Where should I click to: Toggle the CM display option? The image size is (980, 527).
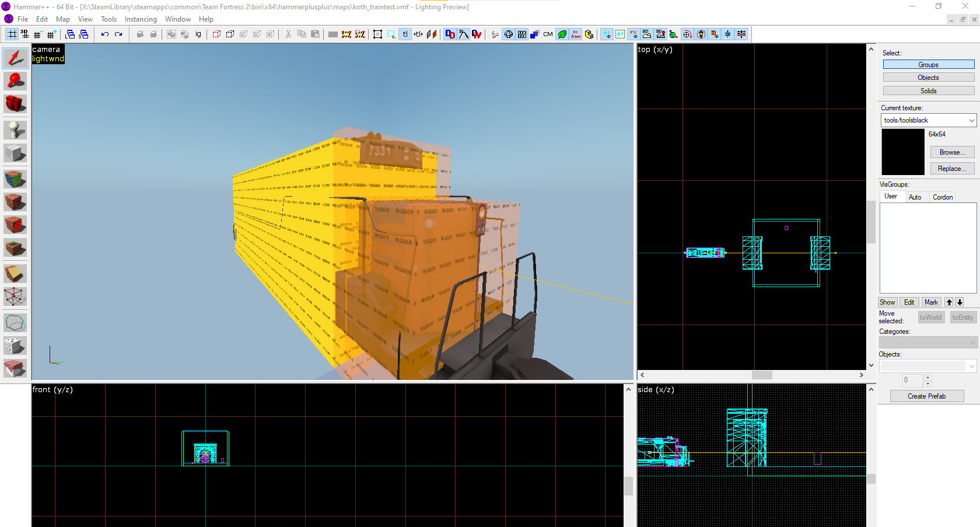(548, 34)
